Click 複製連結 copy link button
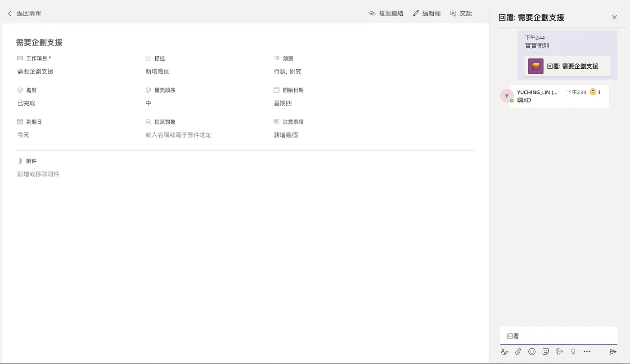 (x=386, y=13)
